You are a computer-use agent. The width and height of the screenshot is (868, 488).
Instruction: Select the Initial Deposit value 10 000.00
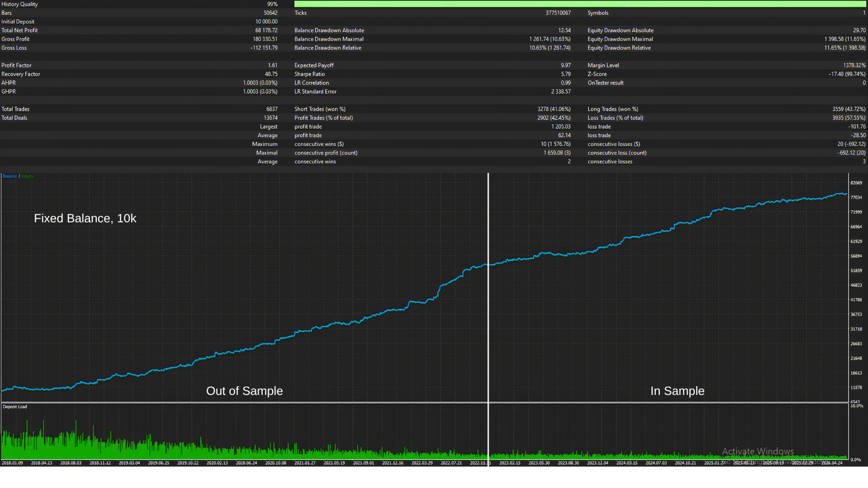[x=266, y=22]
